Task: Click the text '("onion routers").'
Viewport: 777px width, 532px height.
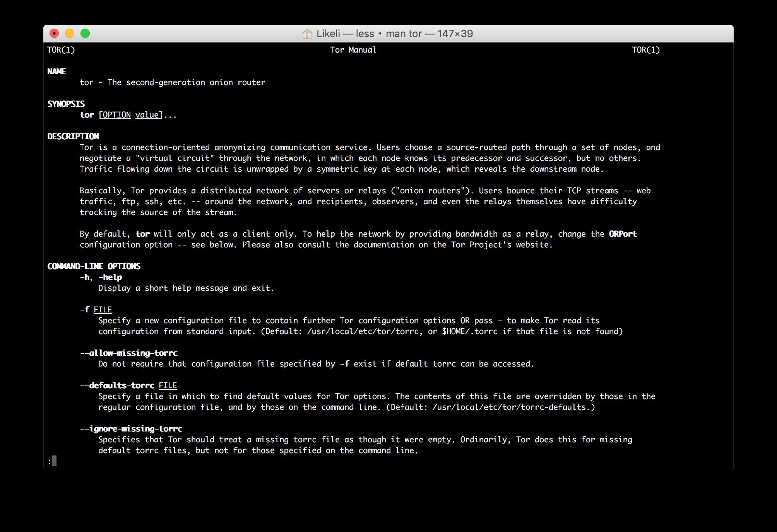Action: point(432,191)
